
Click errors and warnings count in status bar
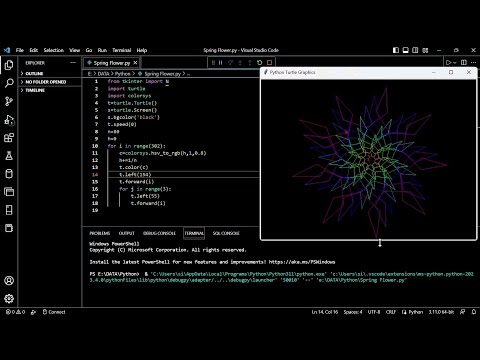15,312
